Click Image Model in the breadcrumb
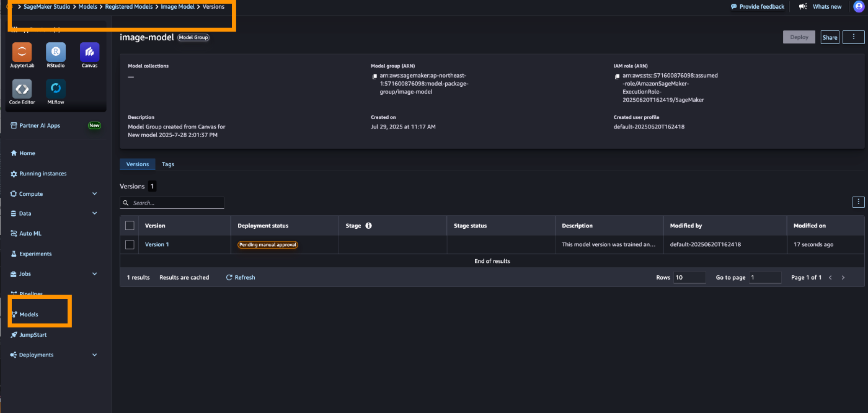This screenshot has height=413, width=868. tap(178, 6)
